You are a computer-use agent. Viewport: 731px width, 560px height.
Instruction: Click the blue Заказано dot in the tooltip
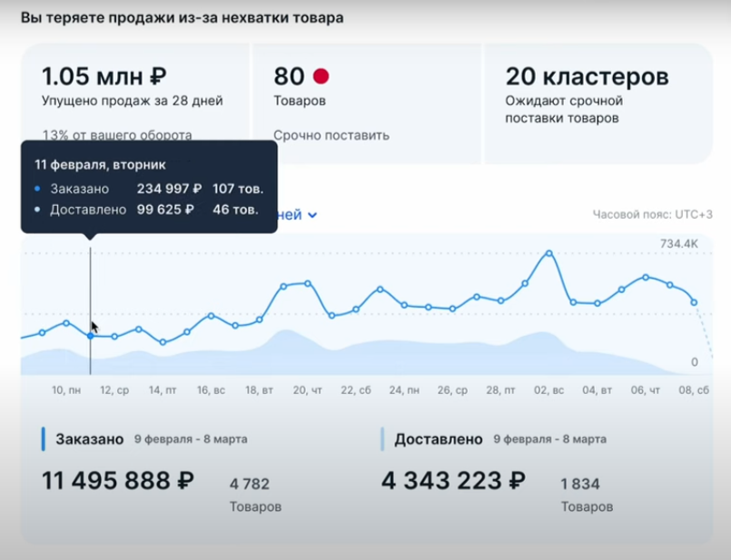(36, 190)
